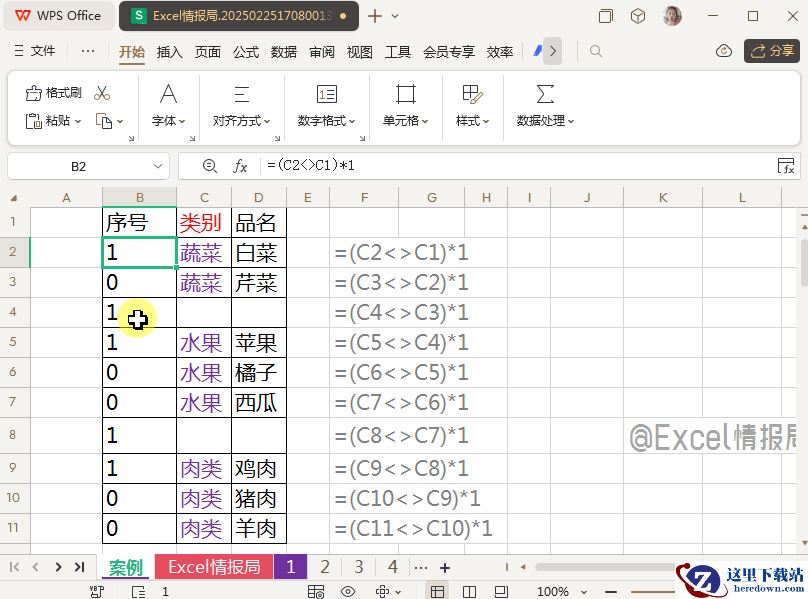Switch to the 插入 (Insert) tab
Image resolution: width=808 pixels, height=599 pixels.
pyautogui.click(x=170, y=52)
